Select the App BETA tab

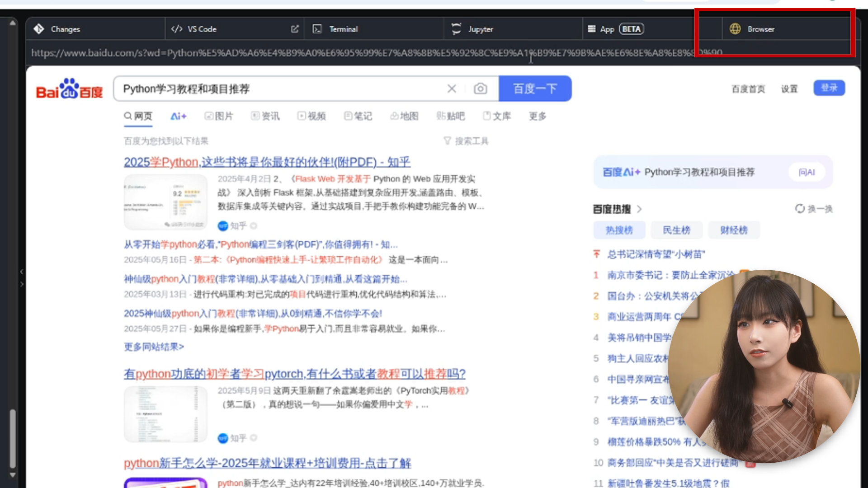coord(652,29)
